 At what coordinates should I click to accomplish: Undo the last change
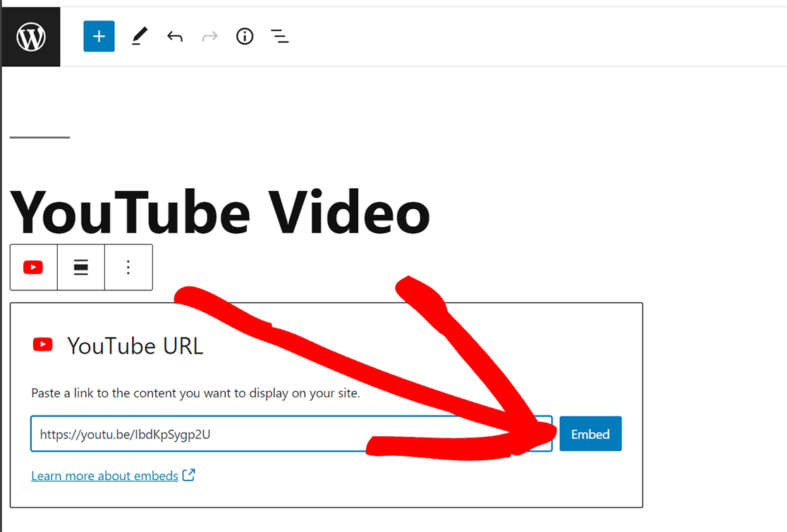pyautogui.click(x=174, y=36)
